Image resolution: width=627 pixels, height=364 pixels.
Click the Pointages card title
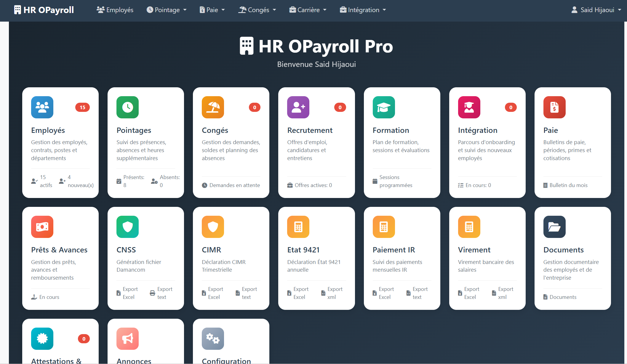[x=134, y=130]
